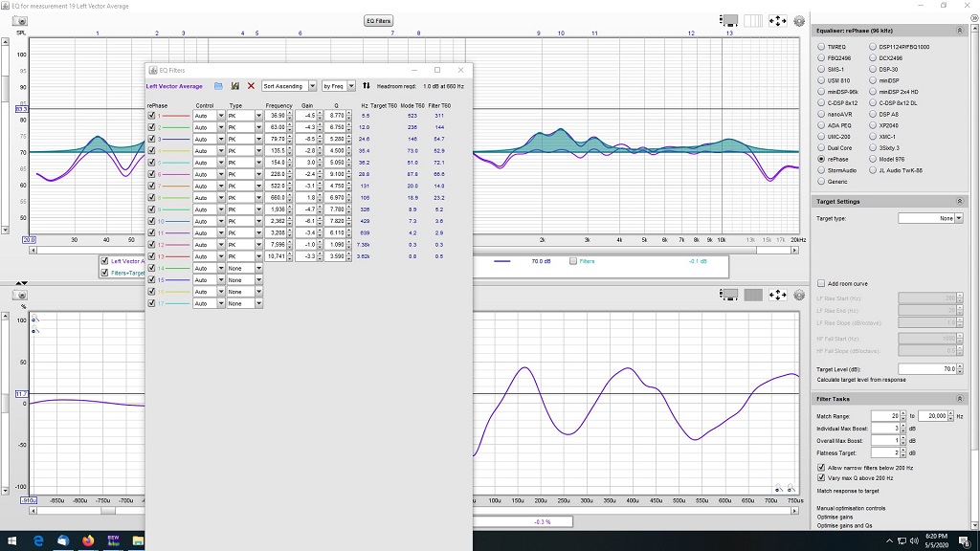Click the top graph four-way arrows icon

tap(777, 21)
